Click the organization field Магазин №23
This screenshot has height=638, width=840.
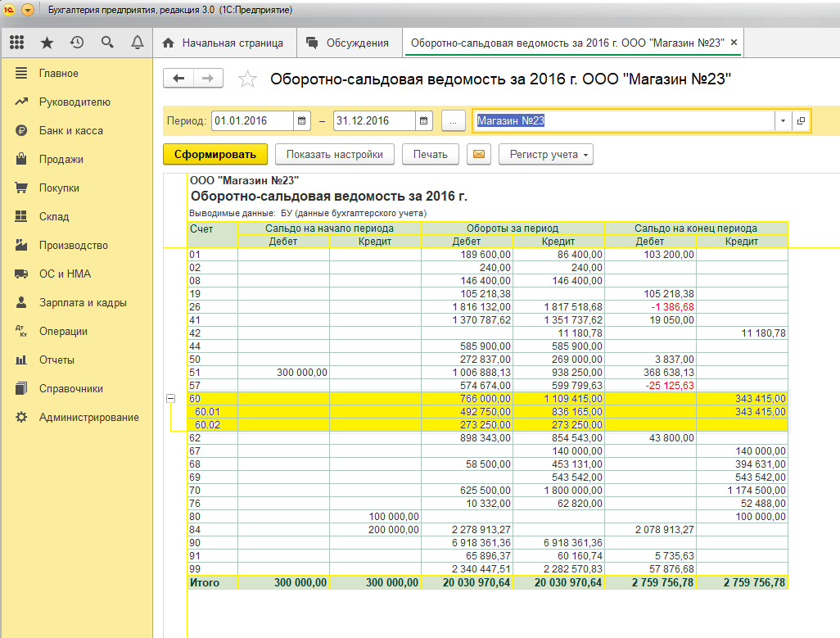pos(624,120)
